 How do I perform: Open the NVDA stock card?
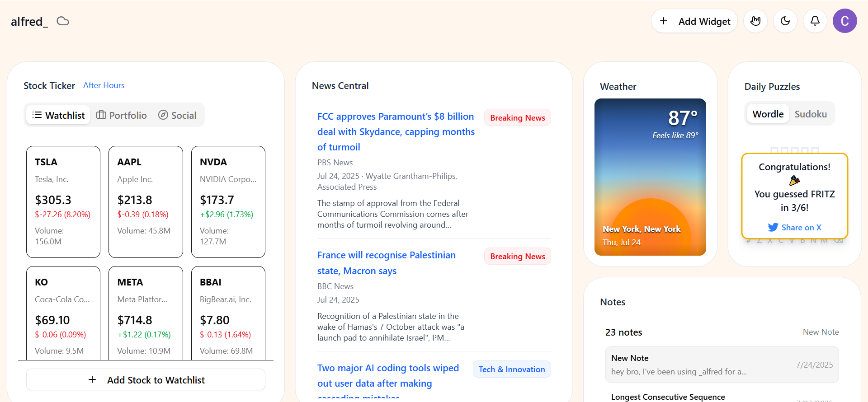tap(228, 201)
